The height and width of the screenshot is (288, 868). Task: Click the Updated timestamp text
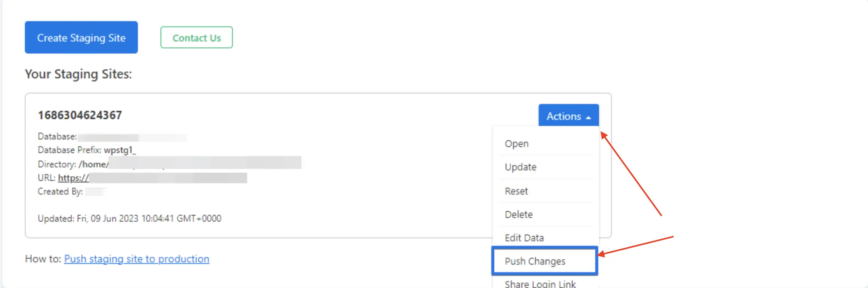pyautogui.click(x=130, y=218)
